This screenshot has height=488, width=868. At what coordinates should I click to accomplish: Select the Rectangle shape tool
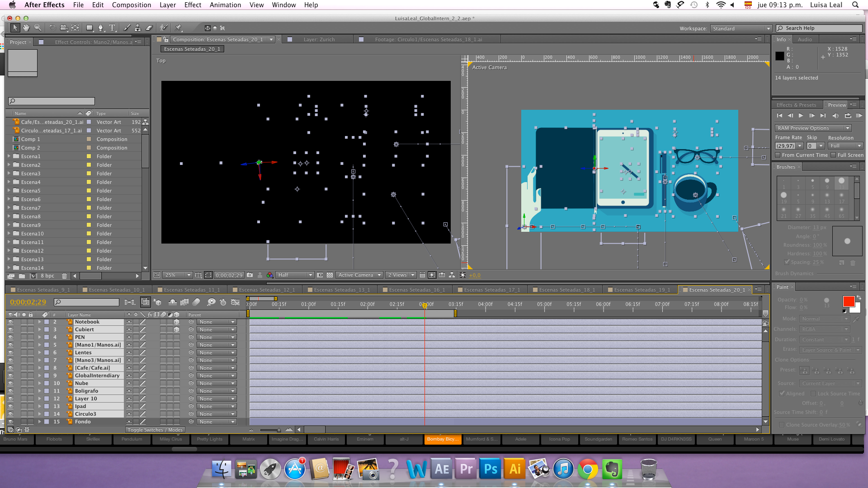[x=90, y=28]
